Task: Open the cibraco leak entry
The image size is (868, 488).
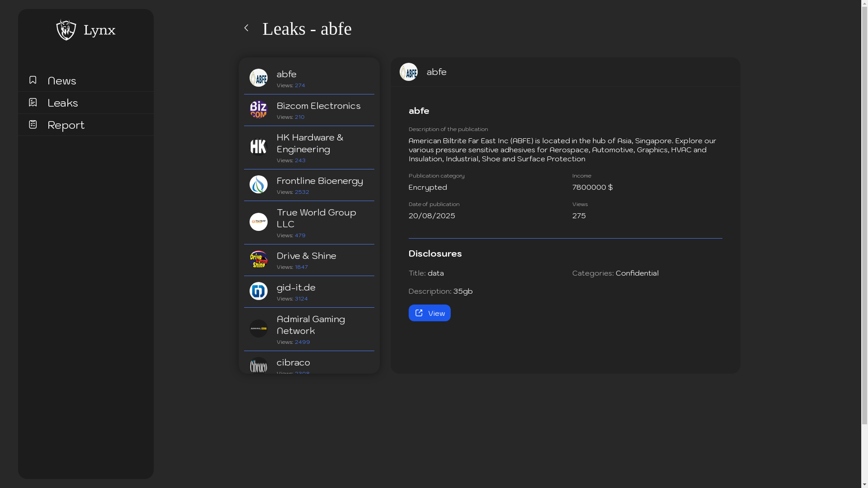Action: coord(293,363)
